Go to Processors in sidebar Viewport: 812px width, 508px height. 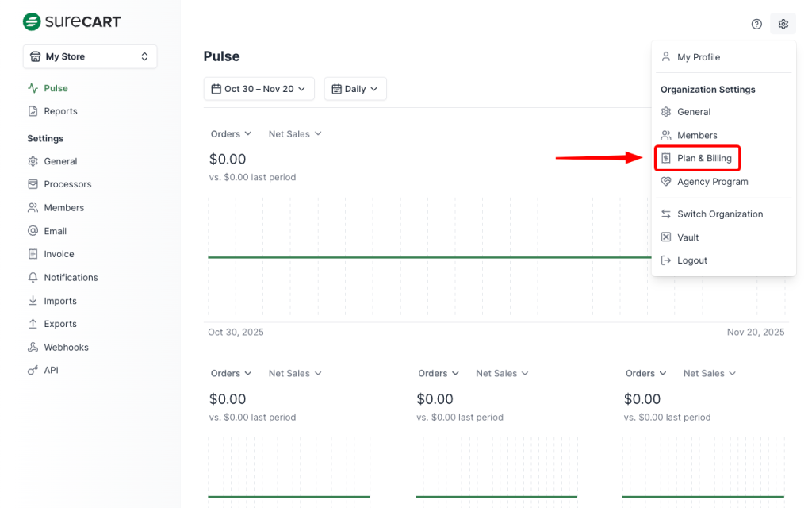(x=67, y=184)
